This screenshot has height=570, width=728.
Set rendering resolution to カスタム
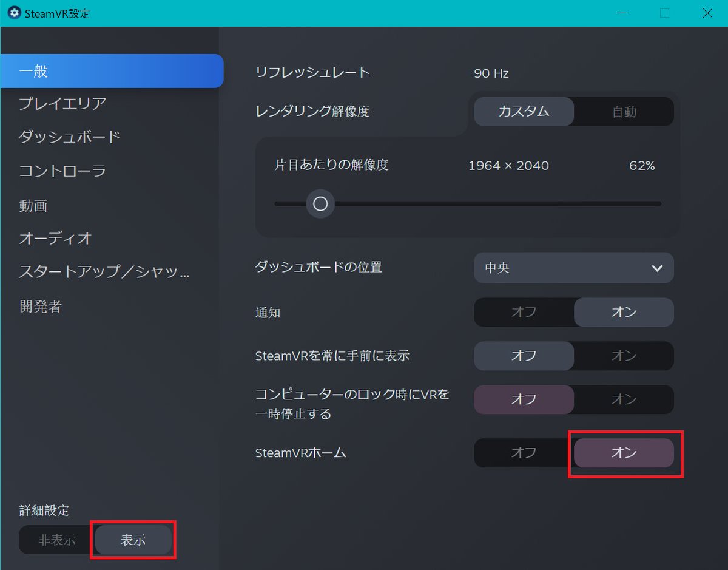524,112
